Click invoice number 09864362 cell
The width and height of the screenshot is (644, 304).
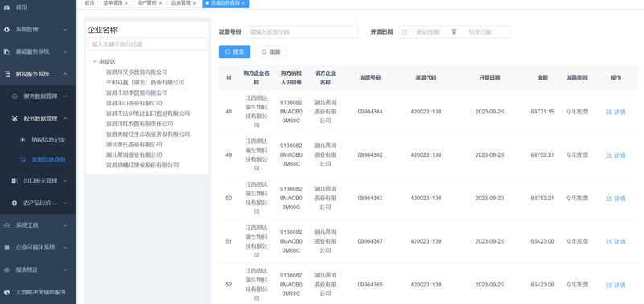tap(370, 155)
